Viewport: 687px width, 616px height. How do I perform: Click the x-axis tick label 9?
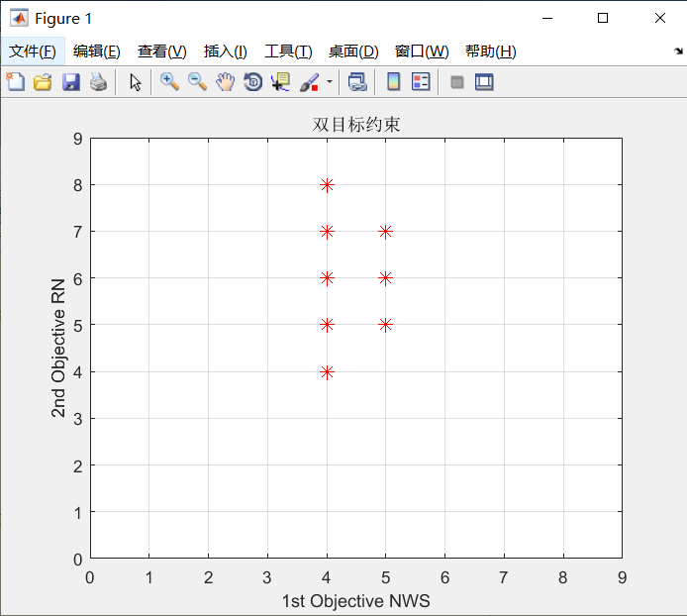(x=622, y=577)
